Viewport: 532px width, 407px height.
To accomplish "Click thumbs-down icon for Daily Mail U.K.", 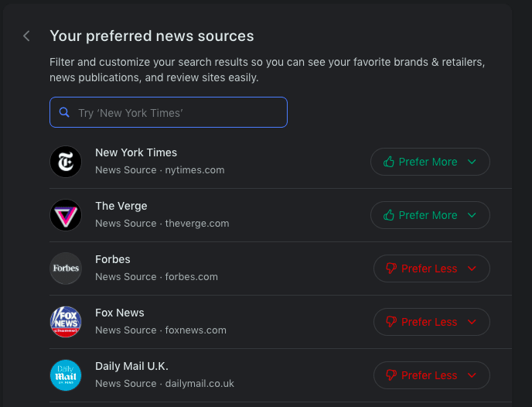I will (391, 375).
